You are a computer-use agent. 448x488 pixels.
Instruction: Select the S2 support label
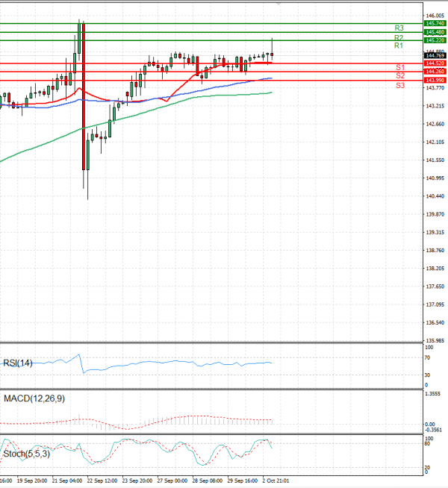[x=400, y=75]
